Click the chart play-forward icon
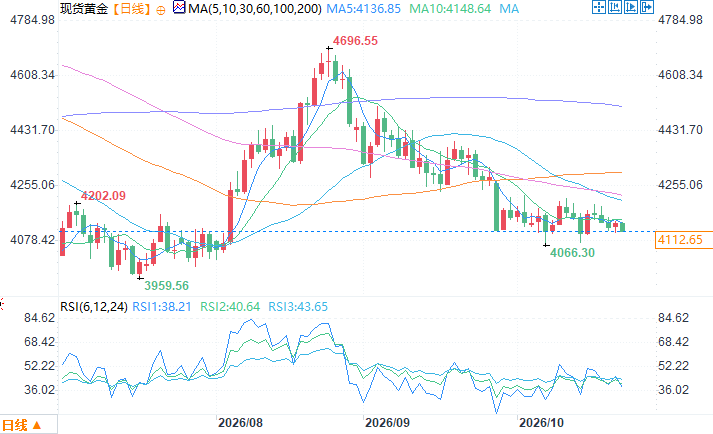This screenshot has width=713, height=434. tap(631, 7)
